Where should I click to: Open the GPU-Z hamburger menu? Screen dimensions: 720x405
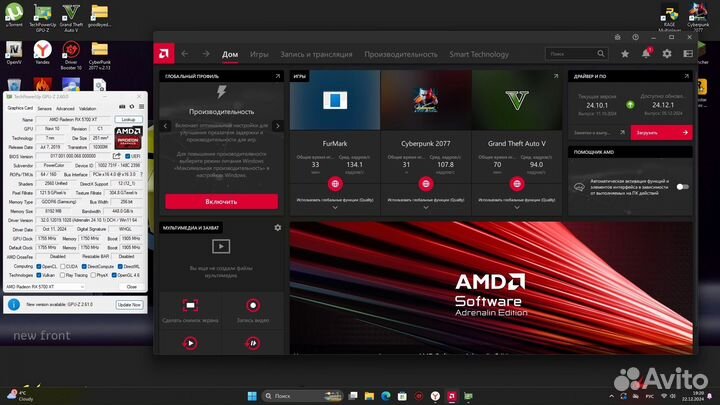click(x=141, y=107)
